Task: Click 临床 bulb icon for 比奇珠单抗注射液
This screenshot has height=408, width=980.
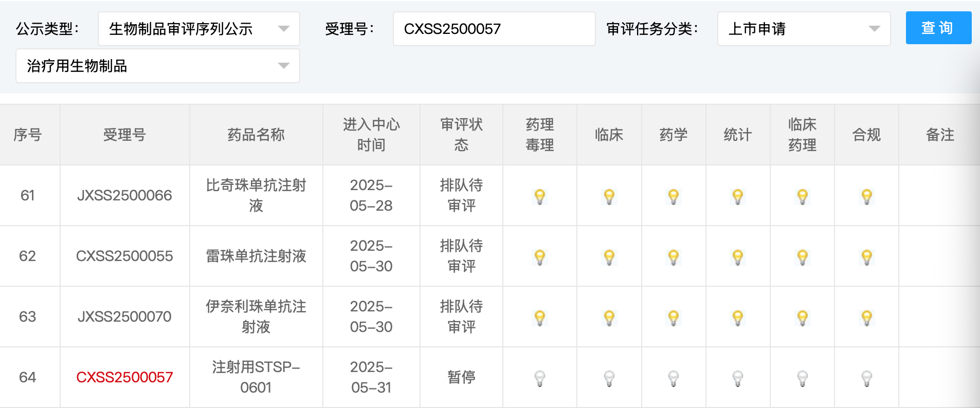Action: (609, 196)
